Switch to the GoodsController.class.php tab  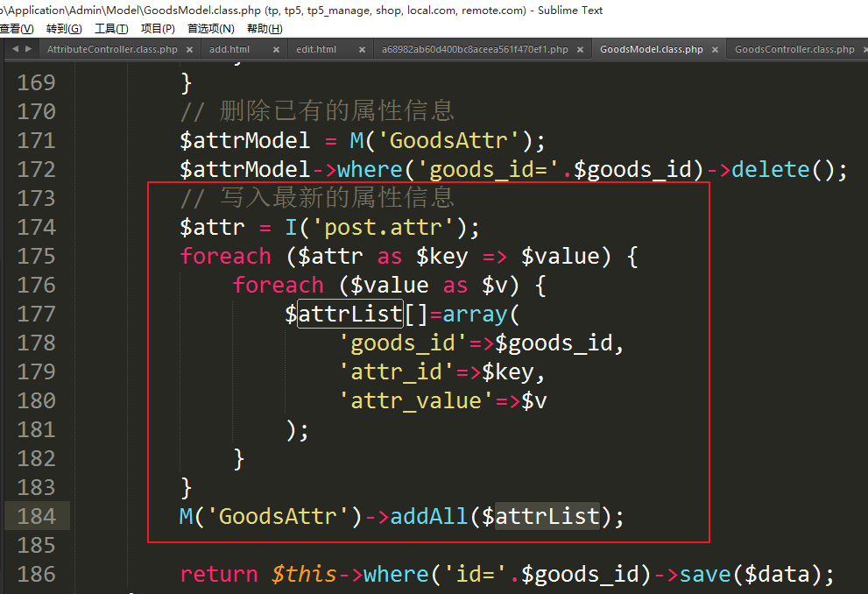coord(794,50)
